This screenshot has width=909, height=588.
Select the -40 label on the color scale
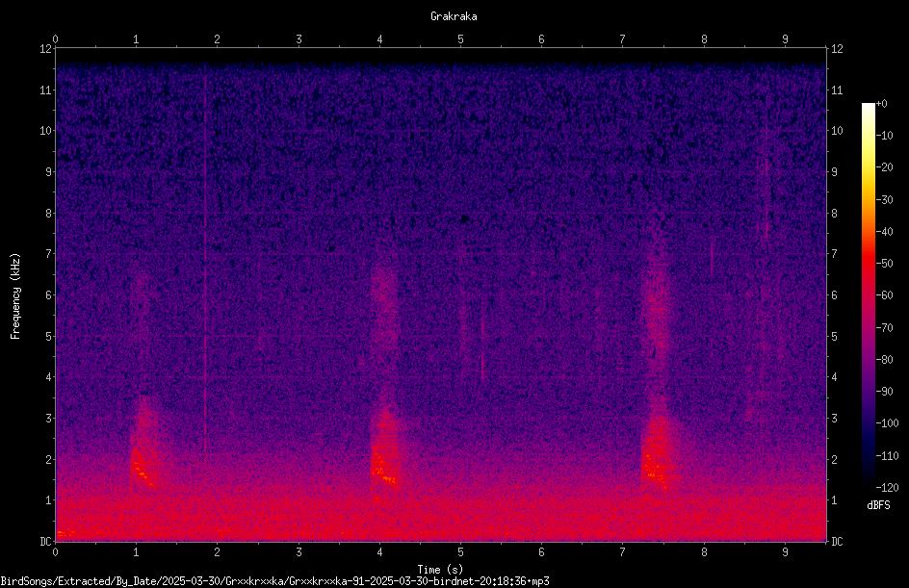coord(884,232)
